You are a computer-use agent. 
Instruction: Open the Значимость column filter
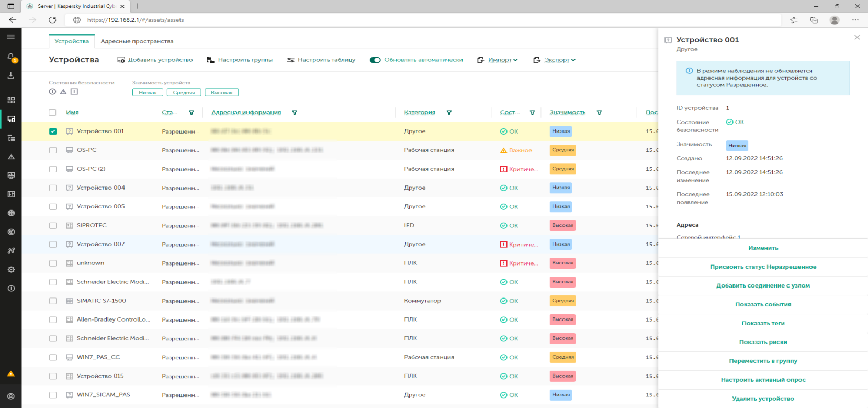pos(599,113)
